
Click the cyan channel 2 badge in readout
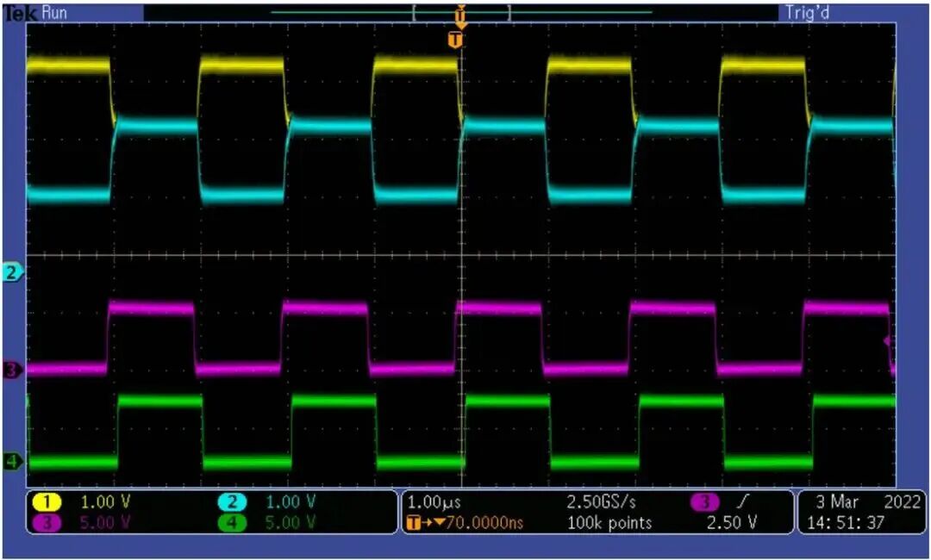232,502
